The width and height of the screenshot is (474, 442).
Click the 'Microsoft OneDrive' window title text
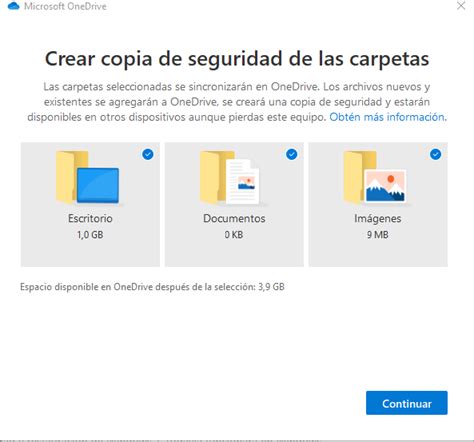click(x=65, y=6)
